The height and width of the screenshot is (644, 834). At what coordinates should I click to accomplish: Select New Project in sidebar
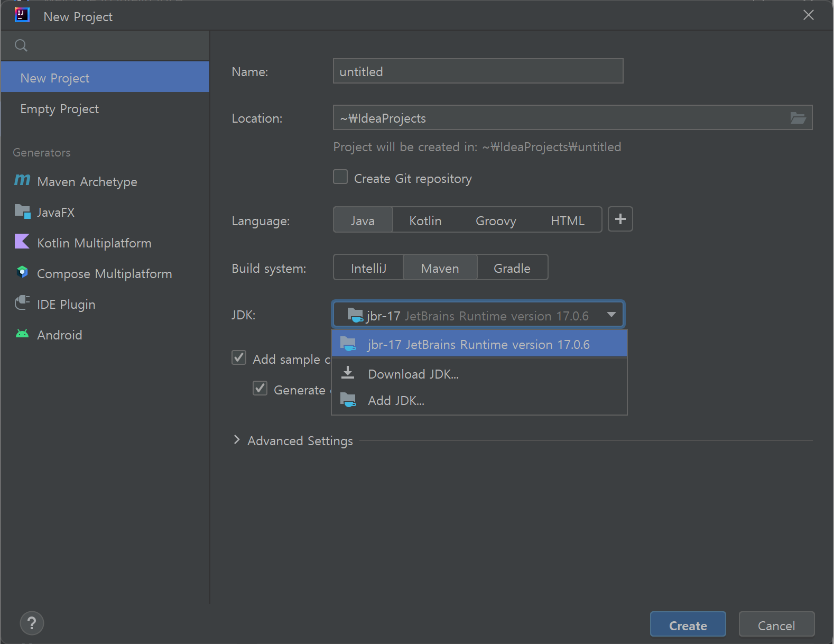(x=105, y=77)
